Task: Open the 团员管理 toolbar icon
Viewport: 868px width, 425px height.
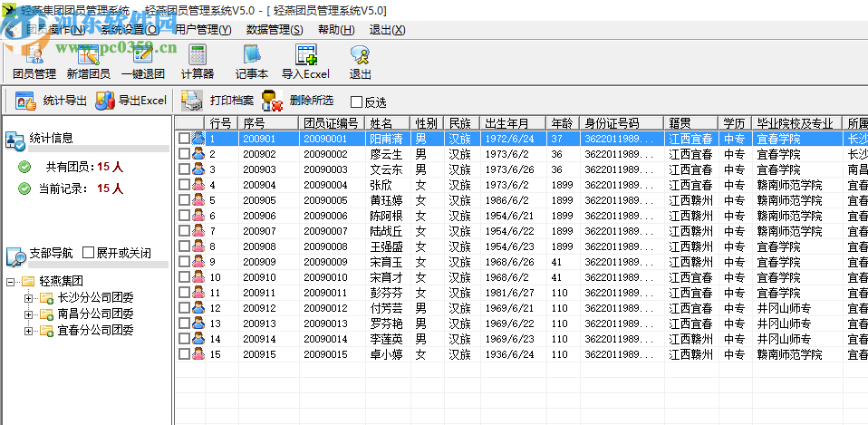Action: [x=34, y=54]
